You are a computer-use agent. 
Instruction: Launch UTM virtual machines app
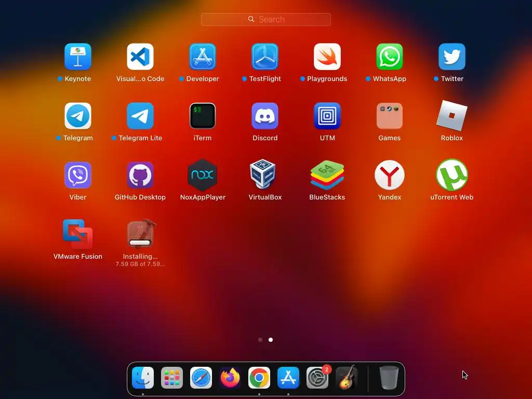pos(327,116)
